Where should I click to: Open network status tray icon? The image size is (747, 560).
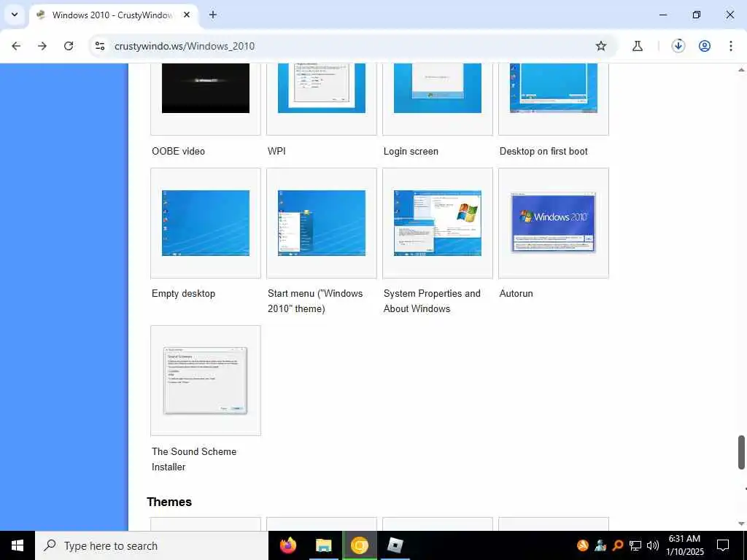[635, 545]
